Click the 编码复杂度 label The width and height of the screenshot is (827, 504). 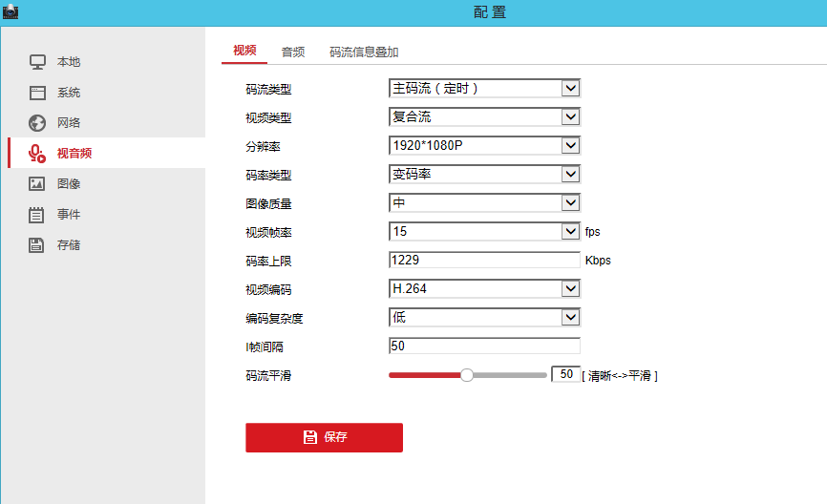[274, 319]
